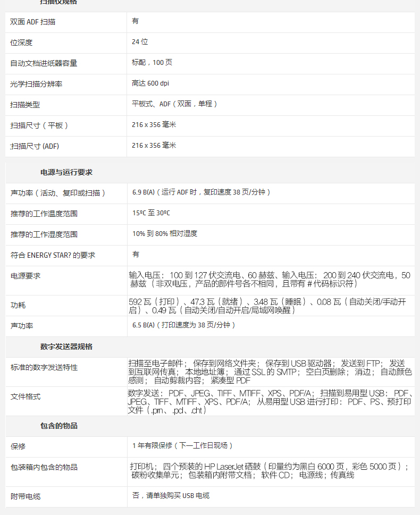Select the input voltage '输入电压' description
The image size is (420, 515).
(270, 280)
